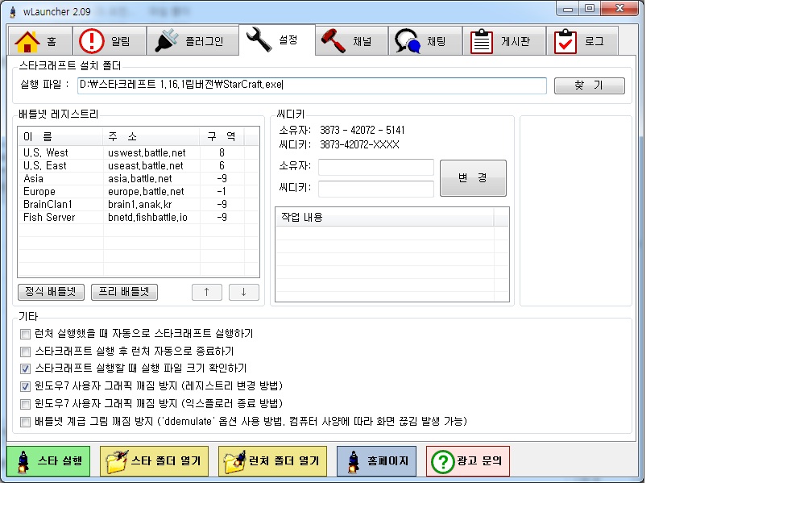Click zone value 8 for U.S. West
Image resolution: width=812 pixels, height=508 pixels.
(x=222, y=153)
